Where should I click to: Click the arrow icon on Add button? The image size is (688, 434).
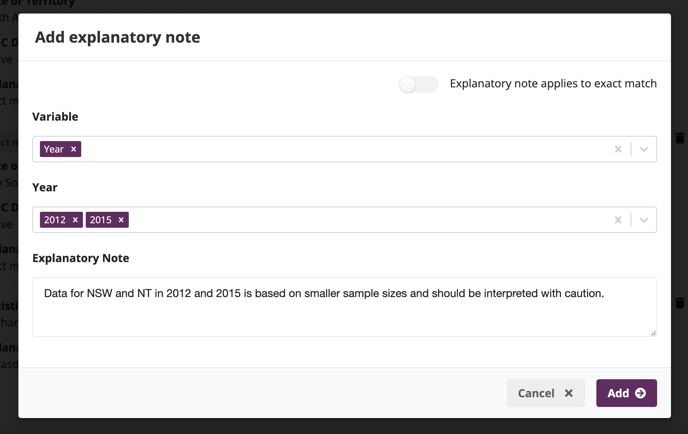click(x=641, y=393)
